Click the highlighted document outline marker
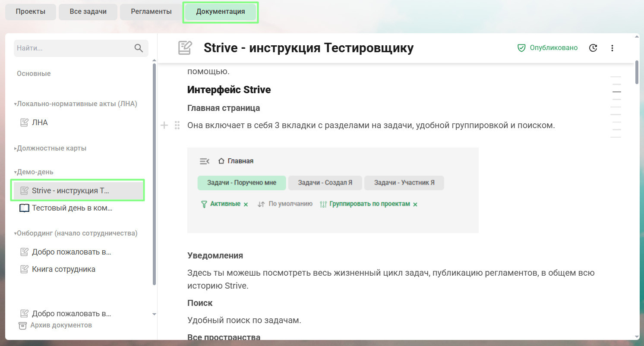644x346 pixels. pos(617,92)
